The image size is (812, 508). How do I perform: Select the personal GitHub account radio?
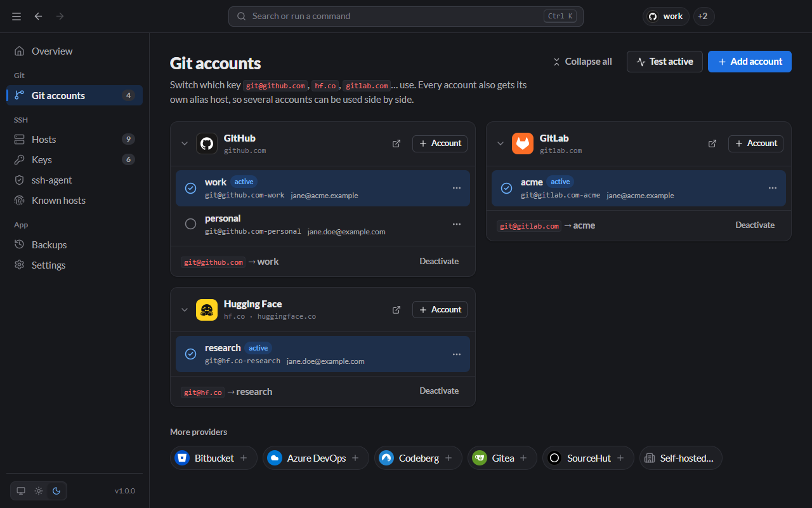point(190,224)
